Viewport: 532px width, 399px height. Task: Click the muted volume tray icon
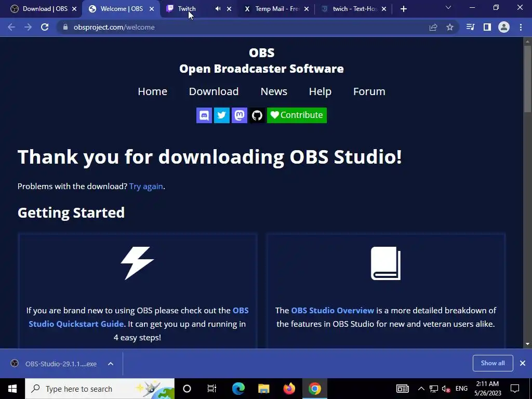446,389
